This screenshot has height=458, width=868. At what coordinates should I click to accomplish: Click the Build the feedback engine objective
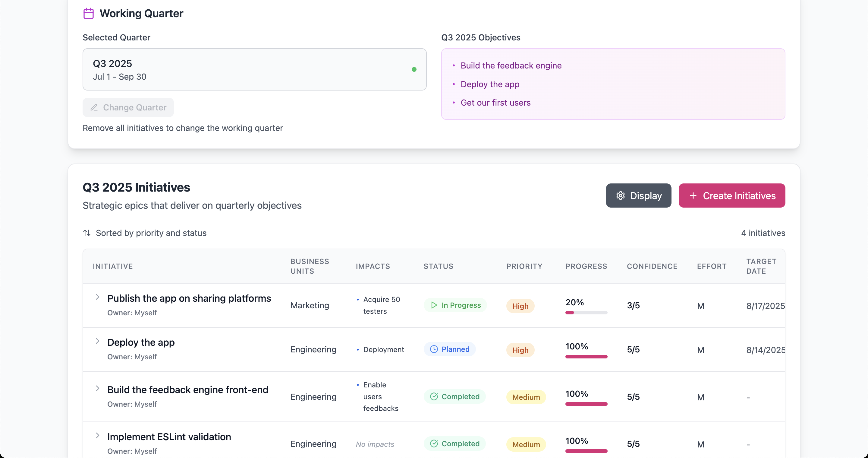click(x=511, y=65)
